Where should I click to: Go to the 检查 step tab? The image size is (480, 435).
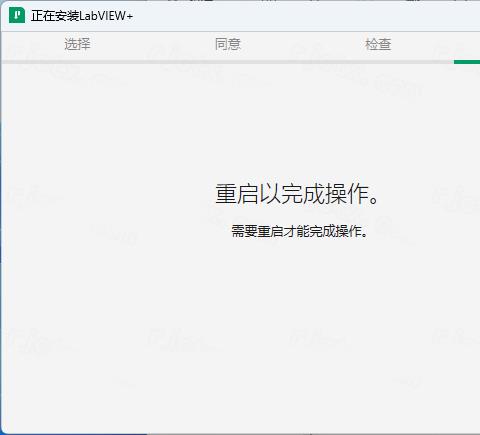click(x=378, y=44)
